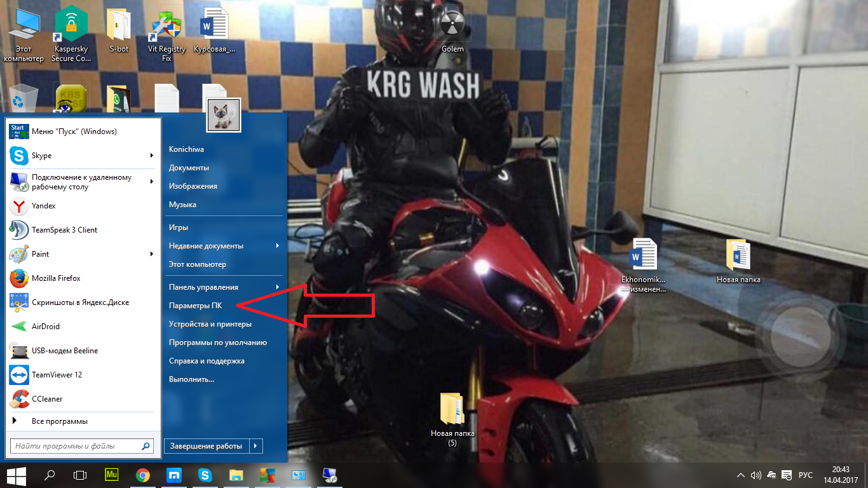Screen dimensions: 868x488
Task: Click the Windows Start button on taskbar
Action: (15, 475)
